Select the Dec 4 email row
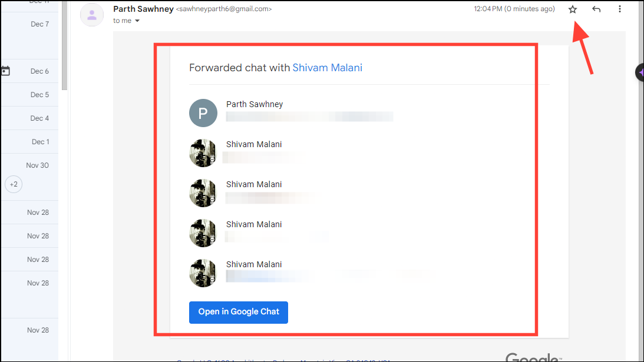Screen dimensions: 644x362 (x=29, y=118)
